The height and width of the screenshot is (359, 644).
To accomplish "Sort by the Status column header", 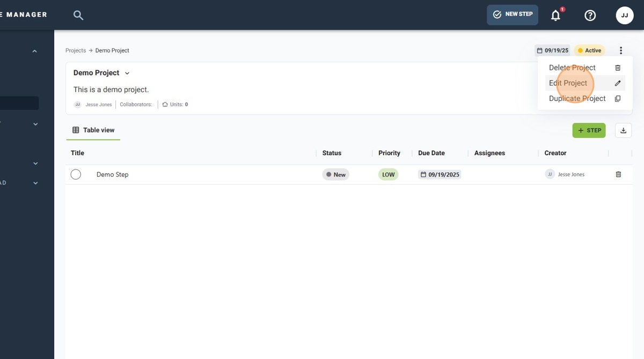I will pyautogui.click(x=332, y=153).
